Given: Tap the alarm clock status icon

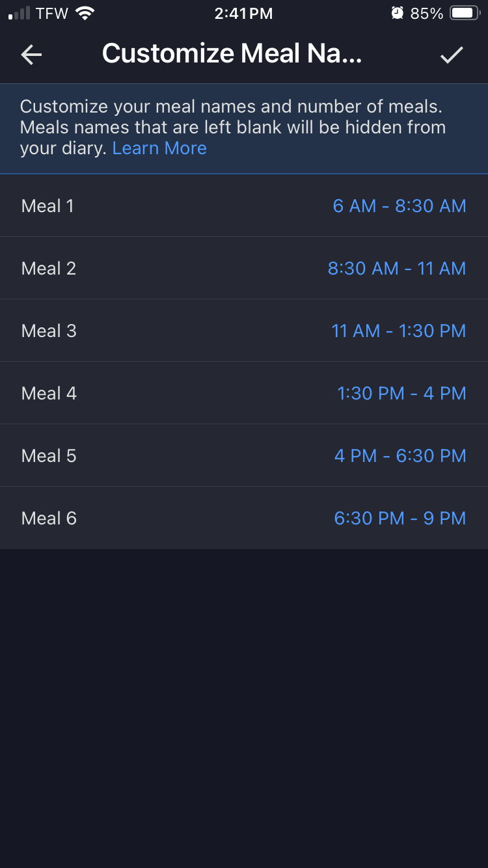Looking at the screenshot, I should (x=397, y=13).
